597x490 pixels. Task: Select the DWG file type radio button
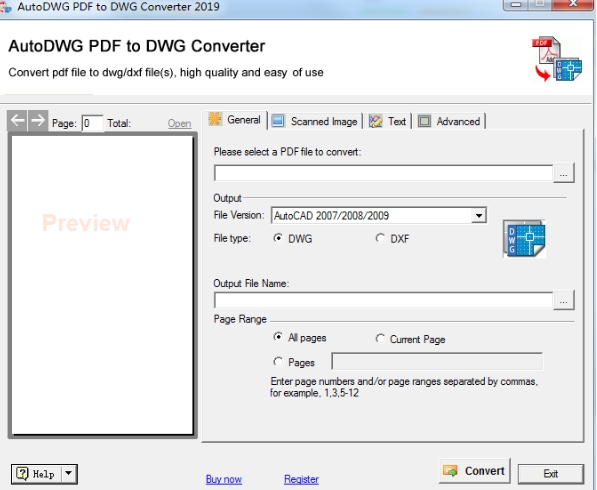pos(278,238)
